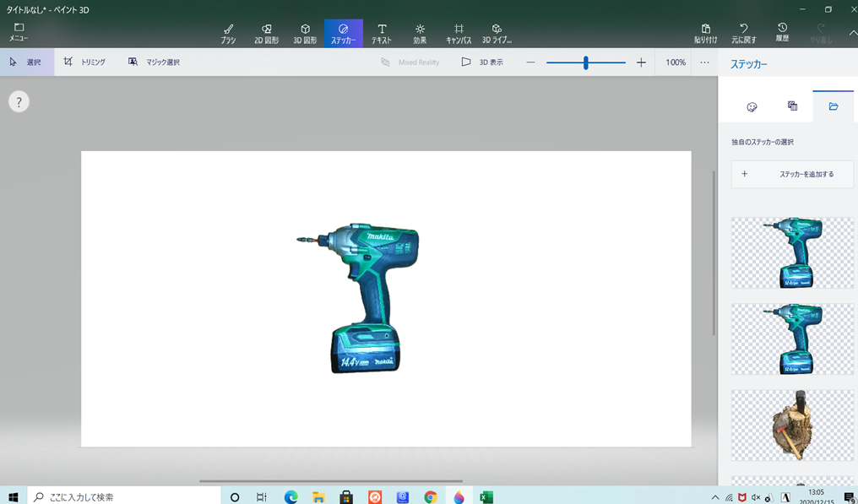The image size is (858, 504).
Task: Click the canvas vertical scrollbar
Action: pos(714,252)
